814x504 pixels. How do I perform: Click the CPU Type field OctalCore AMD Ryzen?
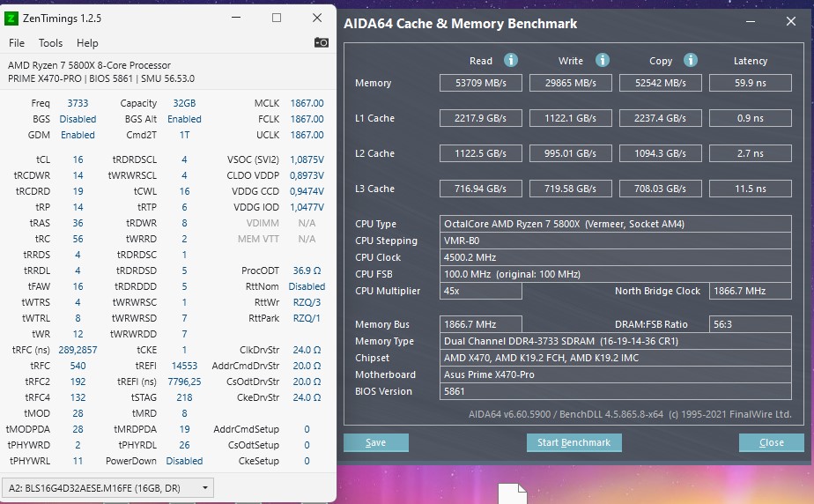coord(616,224)
